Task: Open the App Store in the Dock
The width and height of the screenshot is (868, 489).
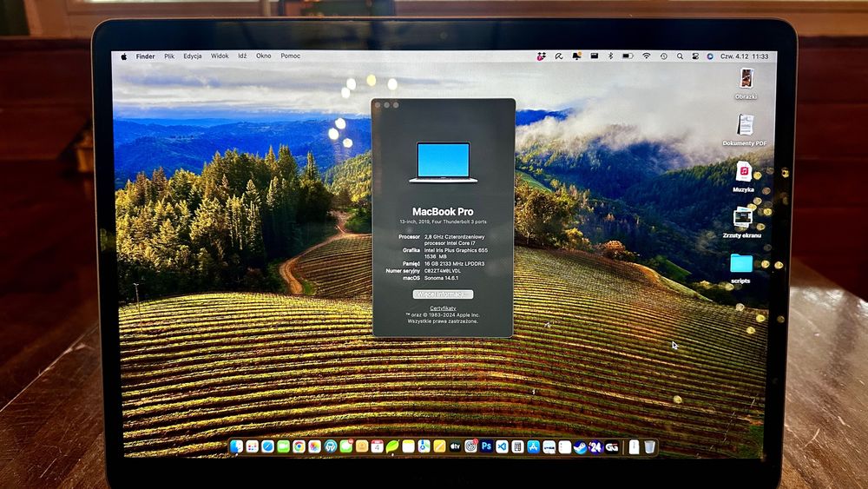Action: 533,446
